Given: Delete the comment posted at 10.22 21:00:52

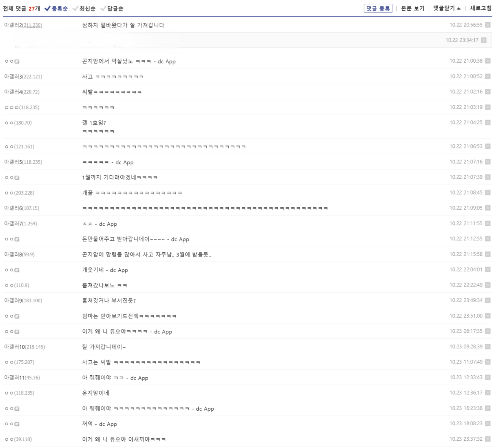Looking at the screenshot, I should (487, 77).
